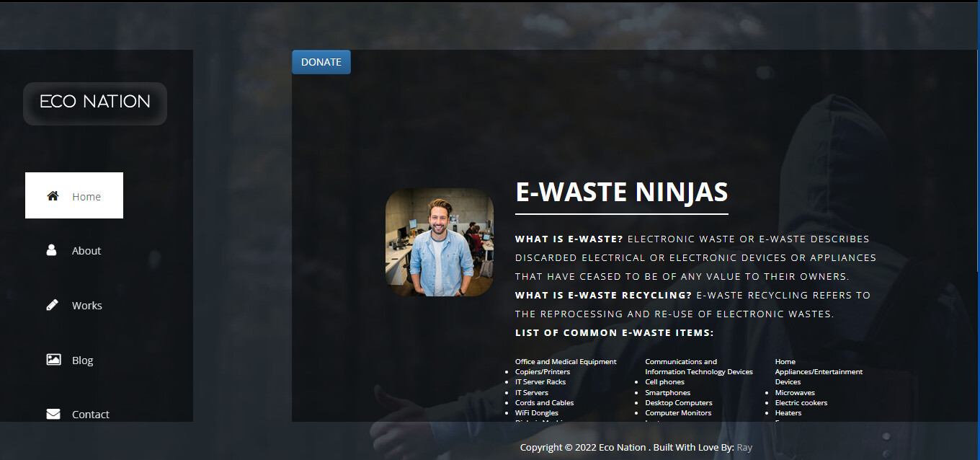Click the picture icon beside Blog
Viewport: 980px width, 460px height.
coord(53,359)
